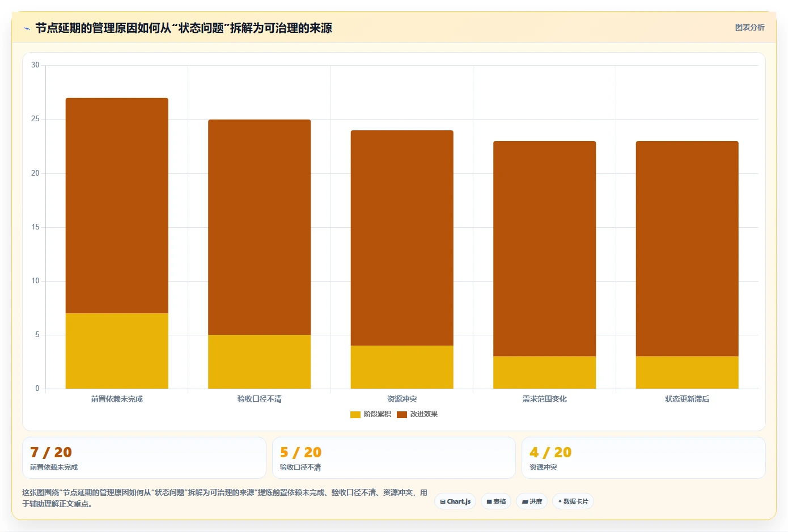Image resolution: width=788 pixels, height=532 pixels.
Task: Open the 5 / 20 stat card
Action: (x=394, y=458)
